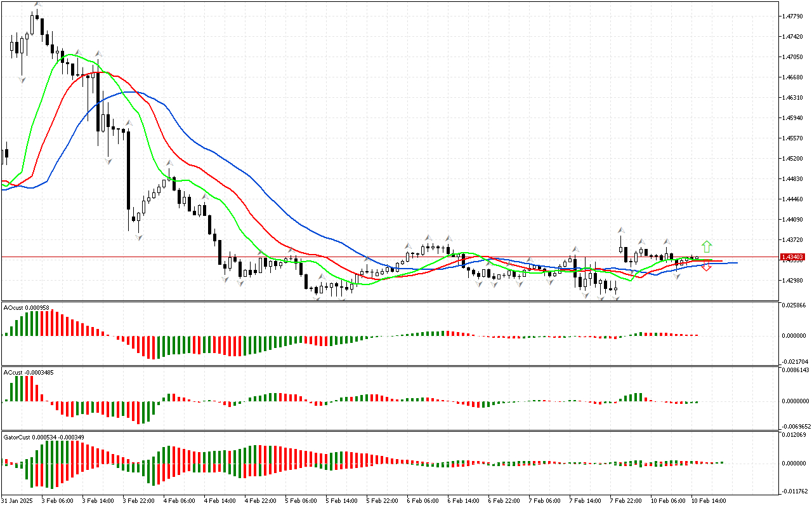Click the 4 Feb 22:00 time label

(x=259, y=501)
